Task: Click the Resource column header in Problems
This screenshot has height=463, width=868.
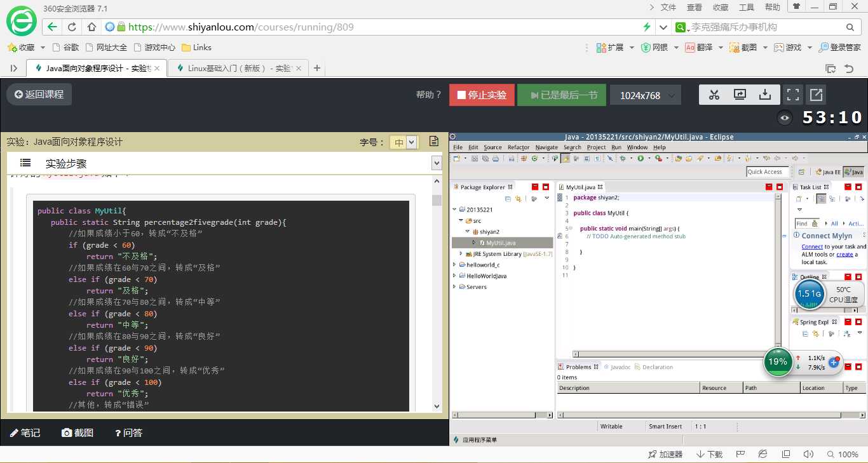Action: point(721,387)
